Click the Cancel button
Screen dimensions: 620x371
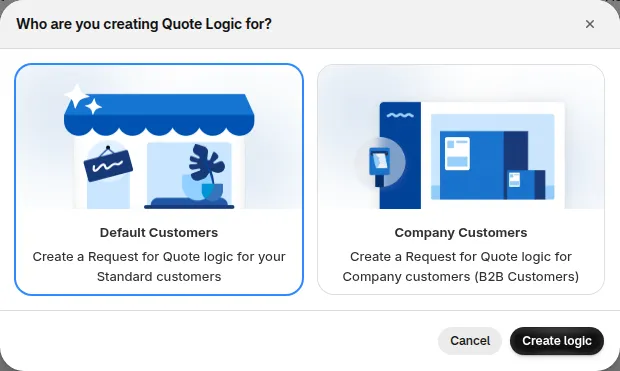(470, 341)
